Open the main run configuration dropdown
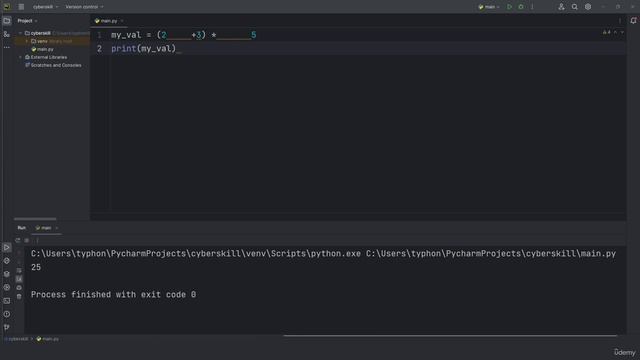This screenshot has height=360, width=640. click(x=489, y=7)
